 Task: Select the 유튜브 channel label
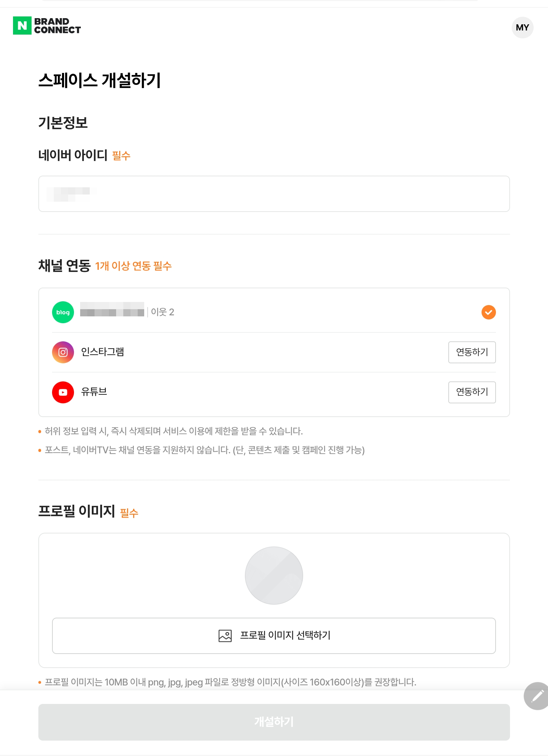click(x=94, y=392)
